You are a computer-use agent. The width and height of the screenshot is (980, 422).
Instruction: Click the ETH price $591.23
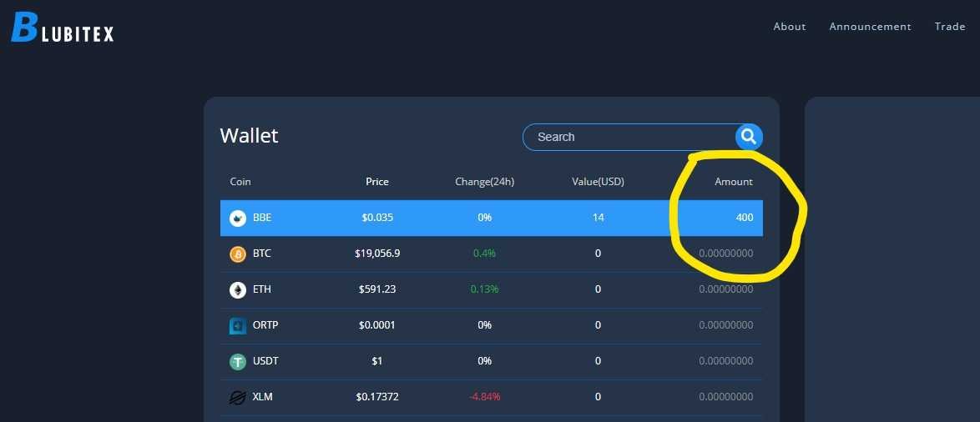pyautogui.click(x=376, y=289)
